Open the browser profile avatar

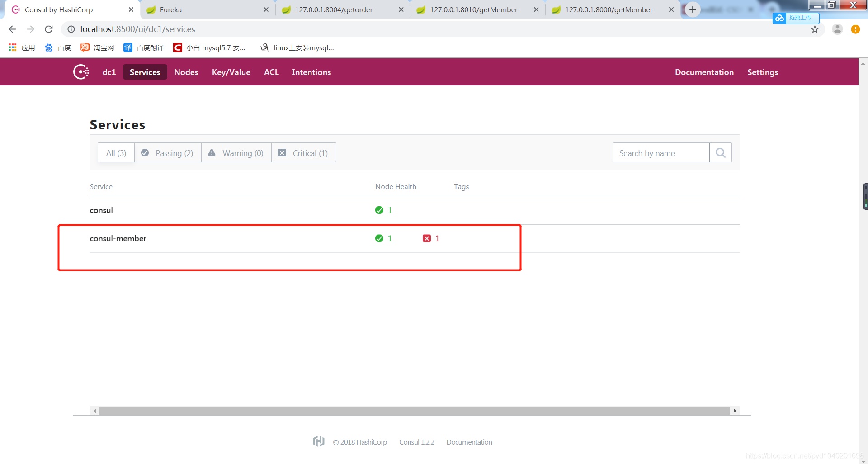point(837,29)
